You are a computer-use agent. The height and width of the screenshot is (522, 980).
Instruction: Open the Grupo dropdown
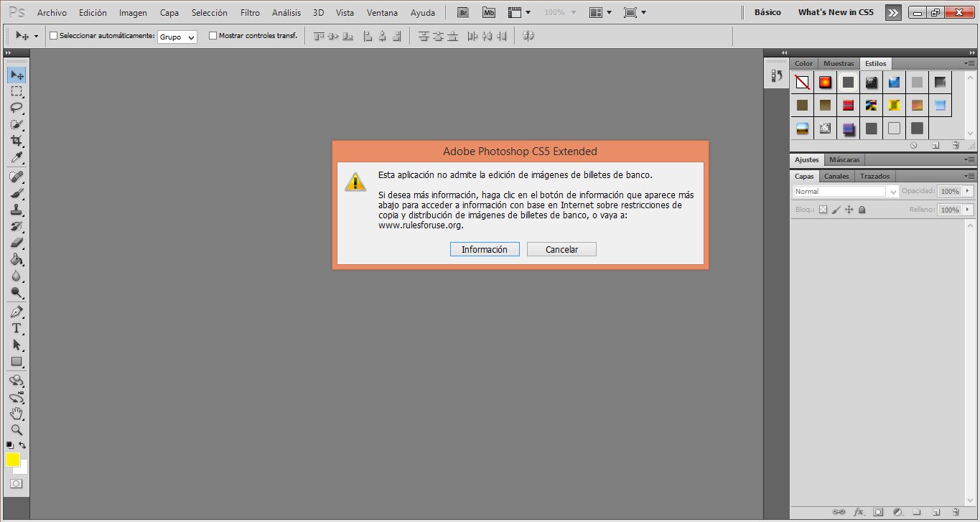[x=177, y=37]
